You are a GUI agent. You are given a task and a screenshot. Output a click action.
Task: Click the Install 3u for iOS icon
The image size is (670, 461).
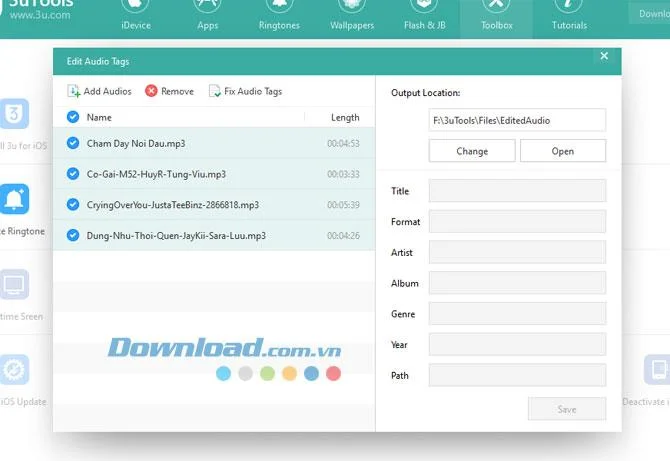point(14,114)
